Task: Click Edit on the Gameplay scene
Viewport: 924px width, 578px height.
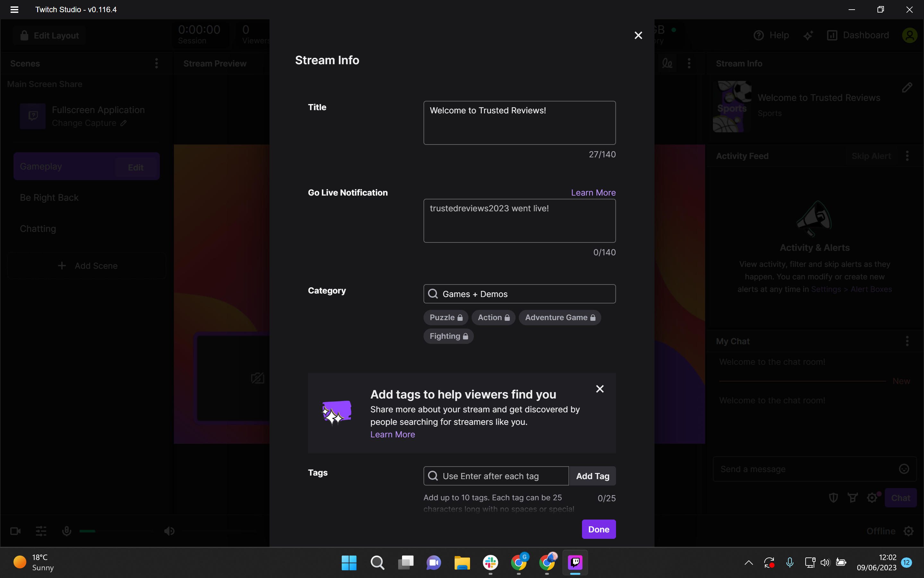Action: [x=135, y=167]
